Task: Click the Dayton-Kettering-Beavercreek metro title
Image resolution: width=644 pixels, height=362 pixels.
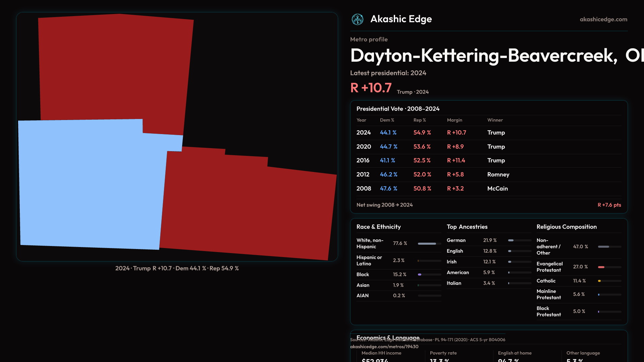Action: [x=484, y=56]
